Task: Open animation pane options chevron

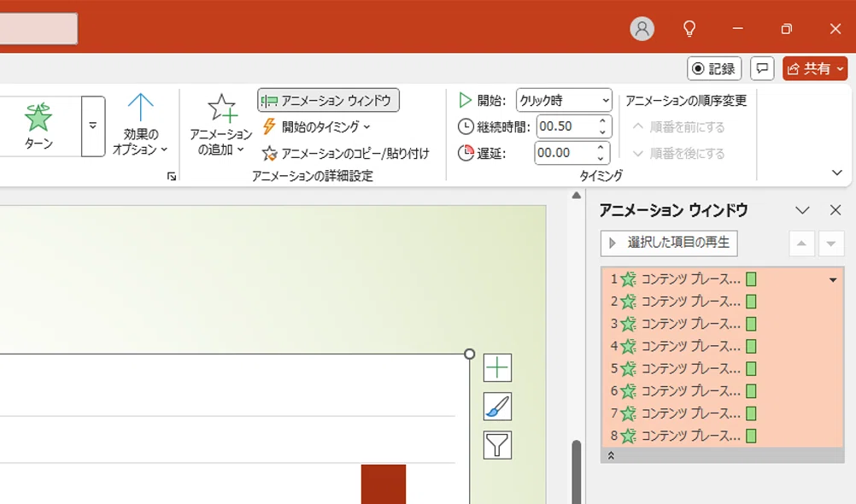Action: click(802, 210)
